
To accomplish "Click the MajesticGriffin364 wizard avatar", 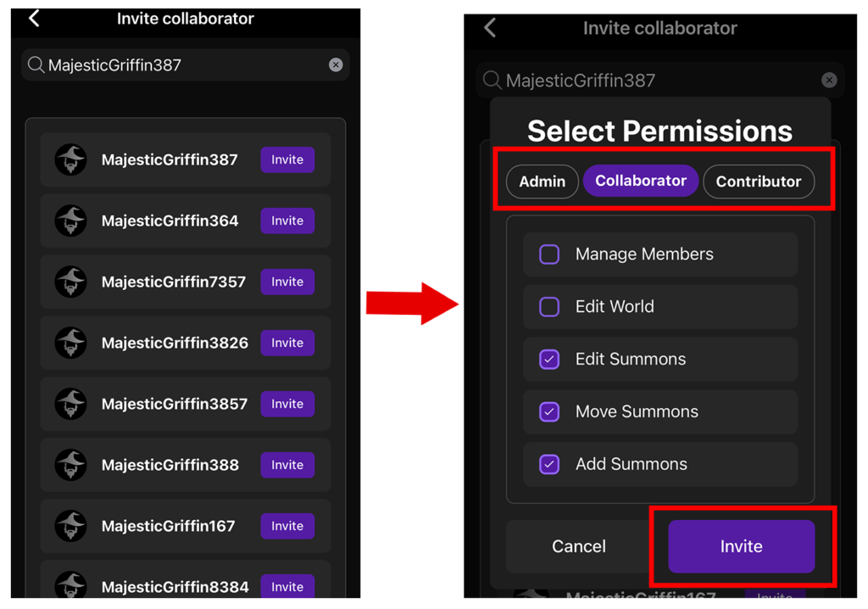I will pos(70,221).
